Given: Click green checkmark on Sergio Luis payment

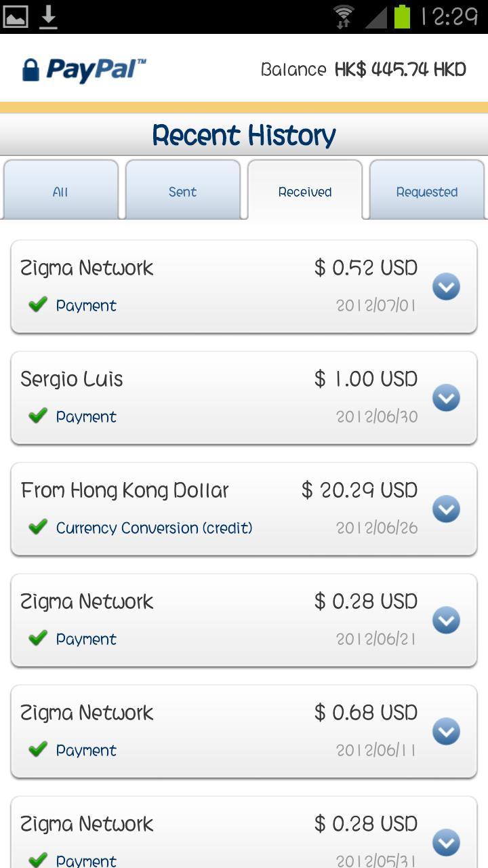Looking at the screenshot, I should point(38,415).
